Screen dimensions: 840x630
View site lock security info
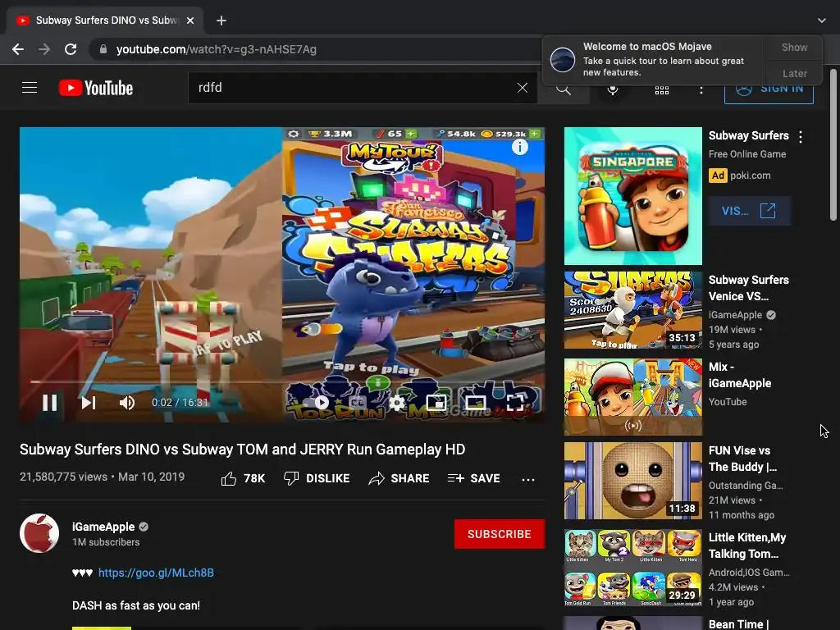[103, 49]
